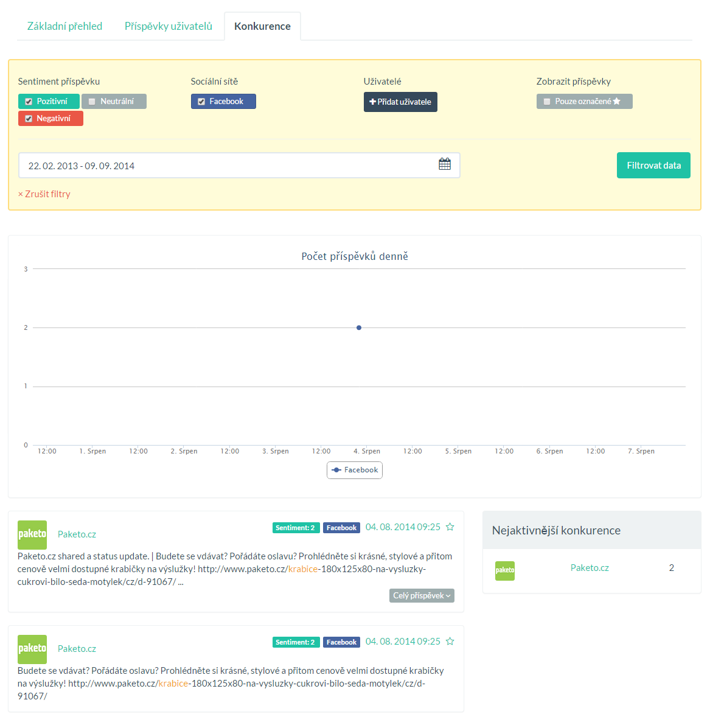Image resolution: width=710 pixels, height=728 pixels.
Task: Enable Pouze označené posts filter
Action: [547, 102]
